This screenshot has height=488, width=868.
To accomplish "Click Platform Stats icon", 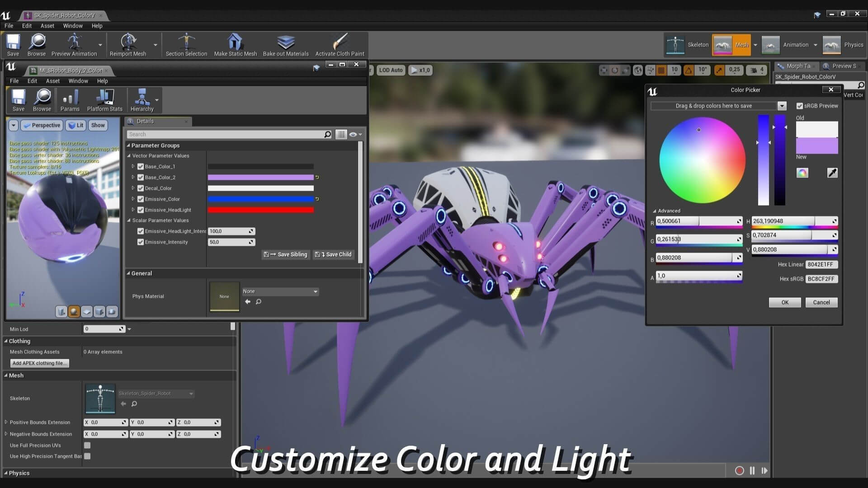I will [x=104, y=100].
